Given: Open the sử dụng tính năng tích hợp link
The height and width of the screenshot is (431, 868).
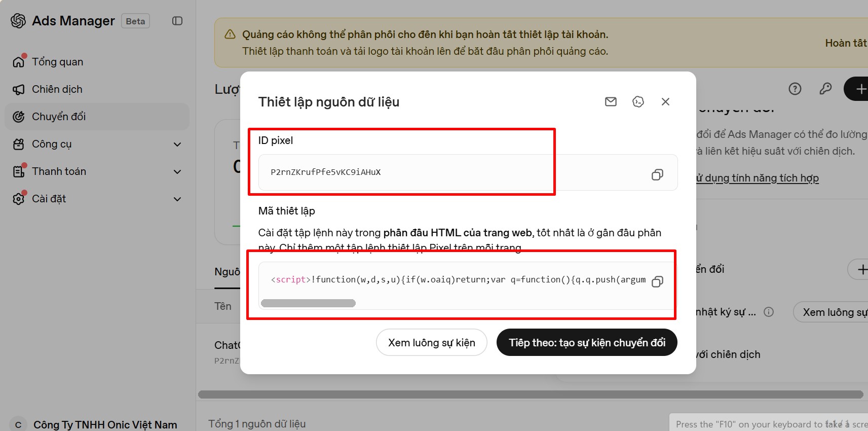Looking at the screenshot, I should coord(757,178).
